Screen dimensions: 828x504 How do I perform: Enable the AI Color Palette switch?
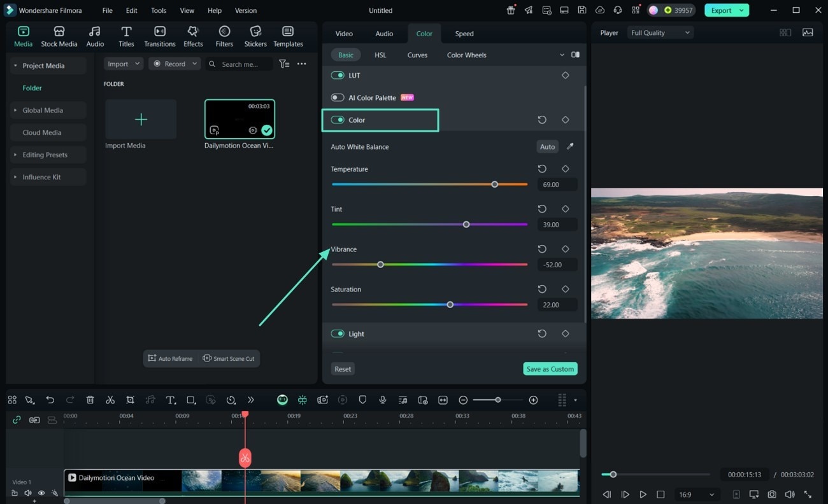point(338,97)
